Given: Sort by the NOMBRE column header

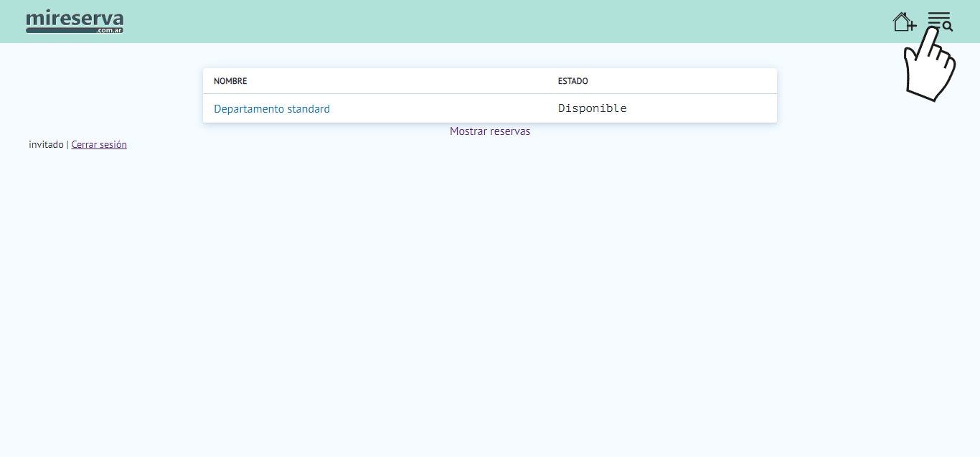Looking at the screenshot, I should pos(230,81).
